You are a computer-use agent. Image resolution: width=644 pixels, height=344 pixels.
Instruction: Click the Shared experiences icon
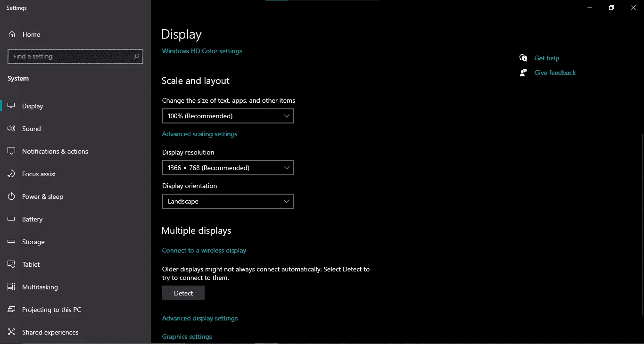(12, 332)
